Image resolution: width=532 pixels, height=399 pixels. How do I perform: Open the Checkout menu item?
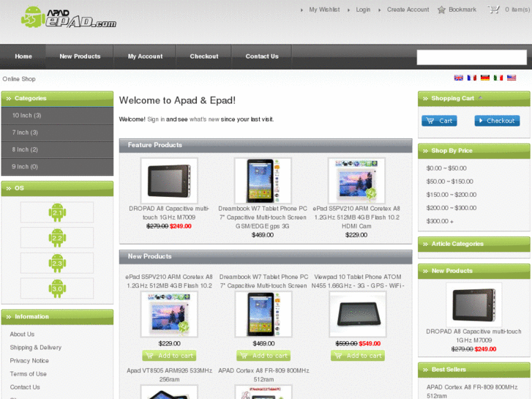pos(204,56)
